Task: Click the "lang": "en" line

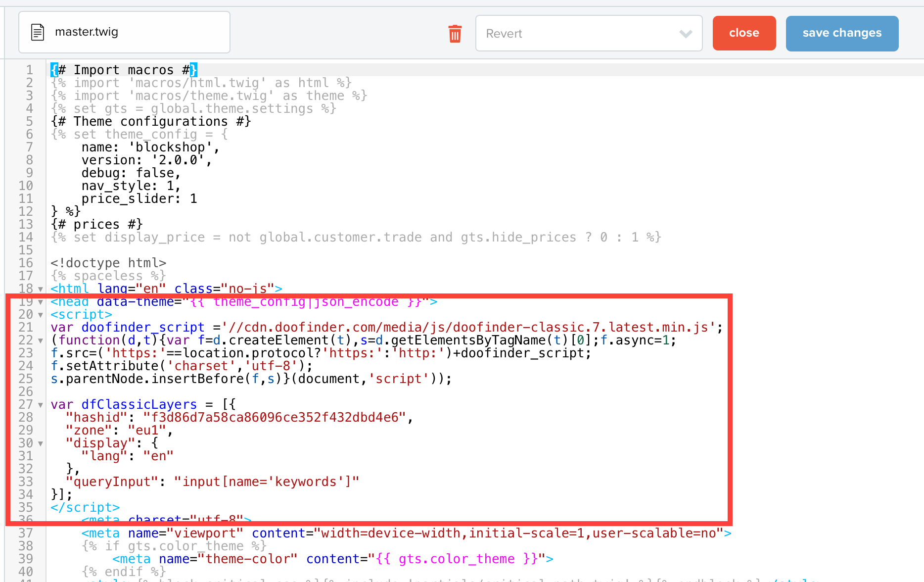Action: point(127,456)
